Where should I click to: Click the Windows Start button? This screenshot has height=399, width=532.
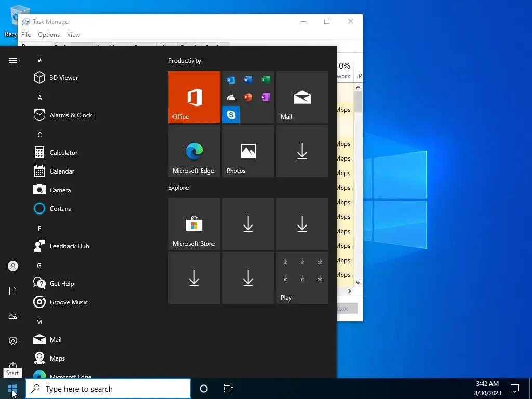click(x=12, y=389)
